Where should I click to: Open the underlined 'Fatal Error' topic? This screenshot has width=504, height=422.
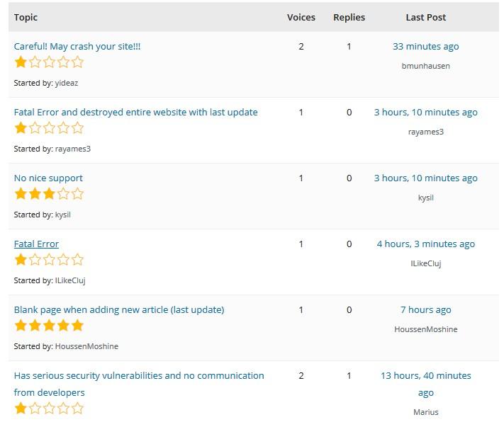pyautogui.click(x=36, y=244)
